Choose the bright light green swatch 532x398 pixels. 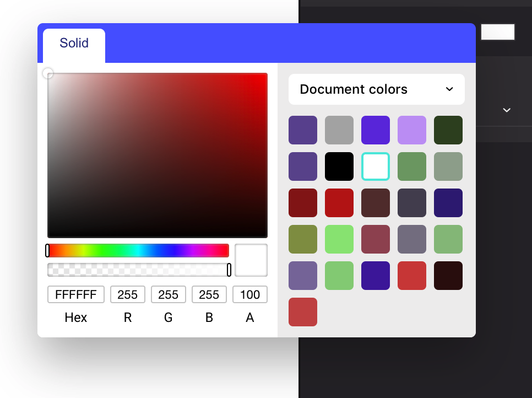(x=339, y=239)
